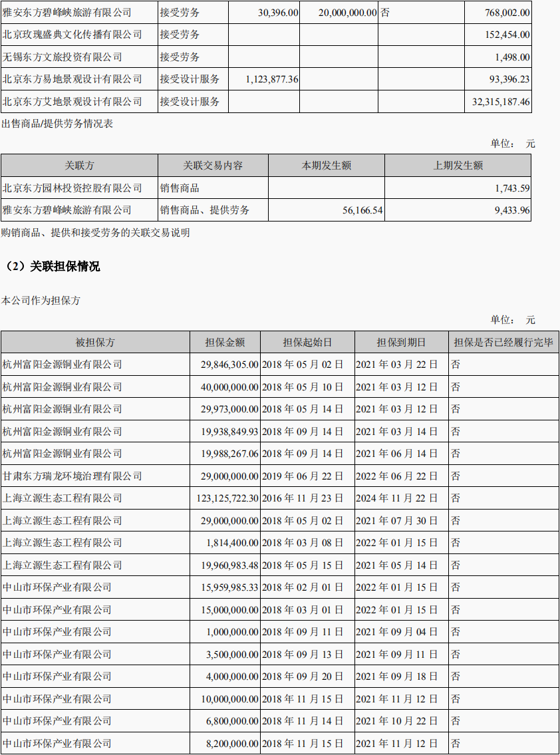This screenshot has height=755, width=560.
Task: Click the guarantee amount 19,988,267.06
Action: (x=229, y=454)
